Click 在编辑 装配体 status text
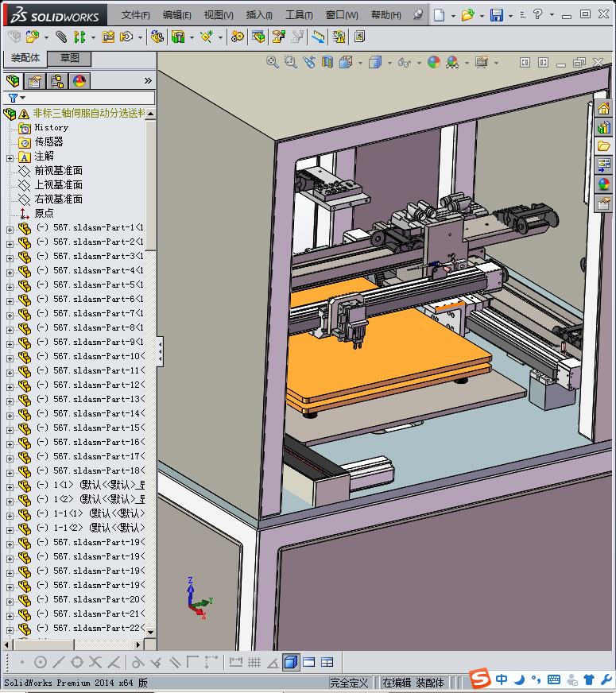 tap(413, 683)
